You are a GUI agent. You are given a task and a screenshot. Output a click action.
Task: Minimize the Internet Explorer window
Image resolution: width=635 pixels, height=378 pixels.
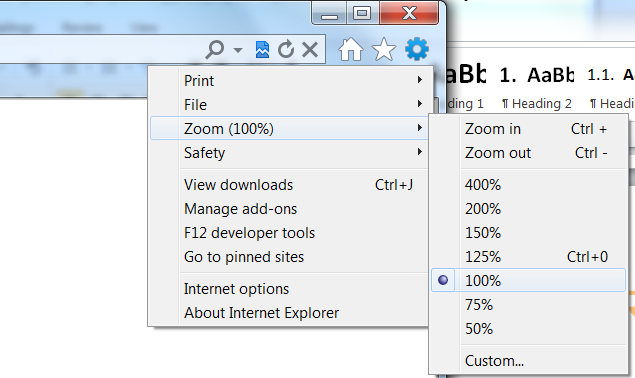click(329, 13)
